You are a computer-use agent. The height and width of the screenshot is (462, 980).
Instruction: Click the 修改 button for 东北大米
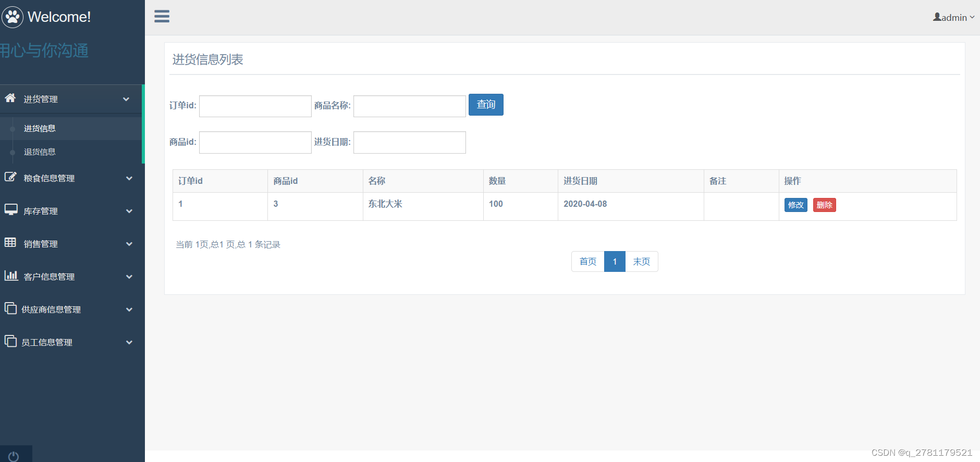pyautogui.click(x=795, y=205)
